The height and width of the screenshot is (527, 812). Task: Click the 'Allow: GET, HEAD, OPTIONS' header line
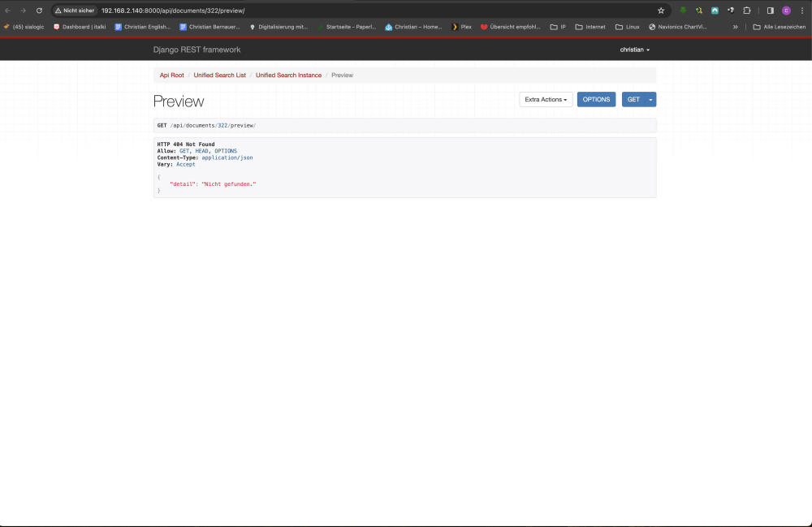197,151
